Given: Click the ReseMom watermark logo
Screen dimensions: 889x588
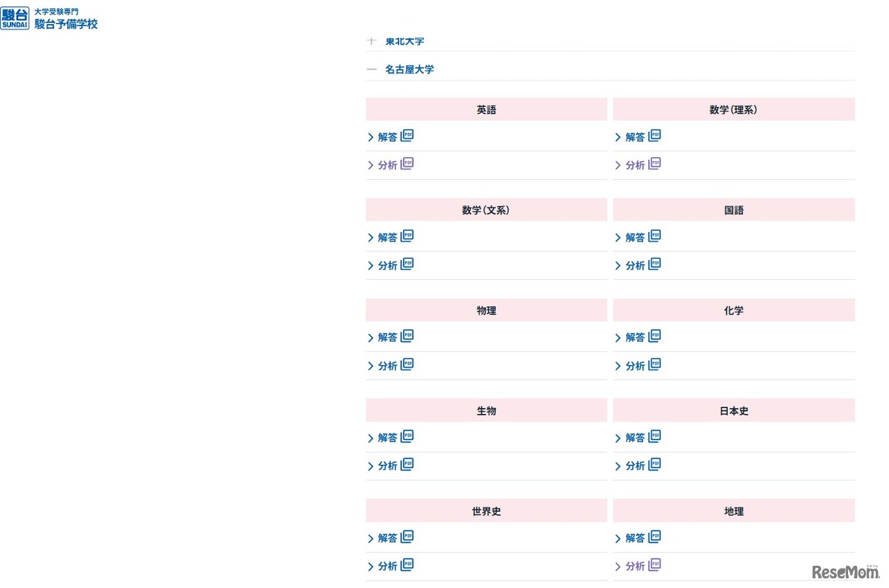Looking at the screenshot, I should click(x=845, y=571).
